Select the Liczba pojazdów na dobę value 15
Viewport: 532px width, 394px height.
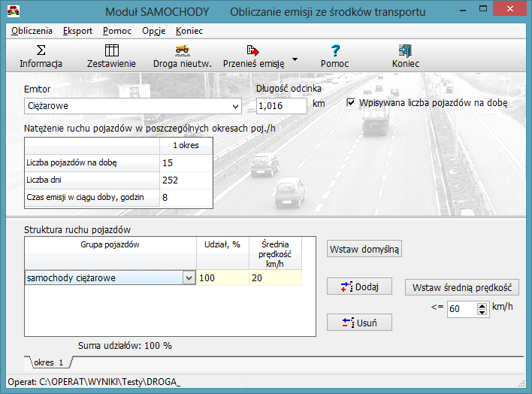click(186, 162)
